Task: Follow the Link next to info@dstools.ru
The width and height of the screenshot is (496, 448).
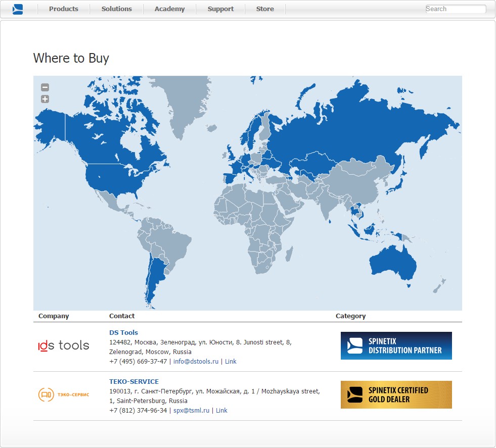Action: (231, 362)
